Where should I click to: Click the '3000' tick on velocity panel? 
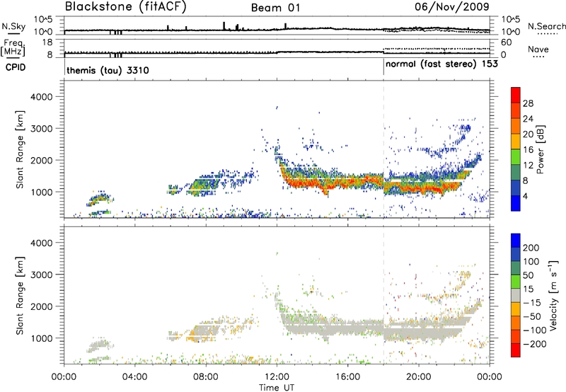tap(42, 275)
